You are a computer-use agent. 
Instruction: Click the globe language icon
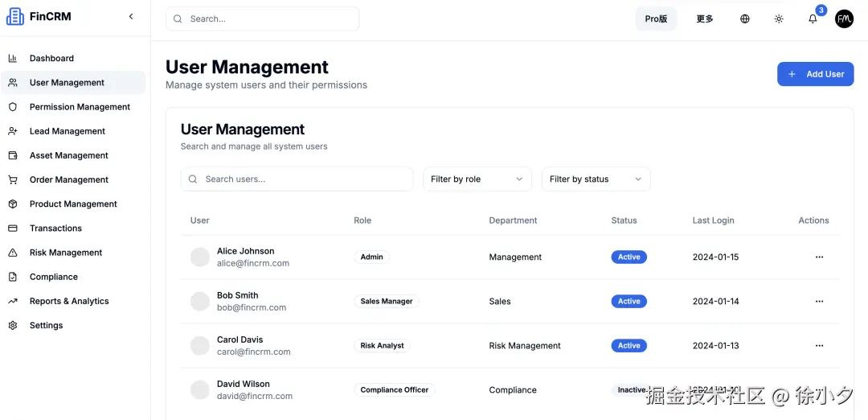pos(745,19)
